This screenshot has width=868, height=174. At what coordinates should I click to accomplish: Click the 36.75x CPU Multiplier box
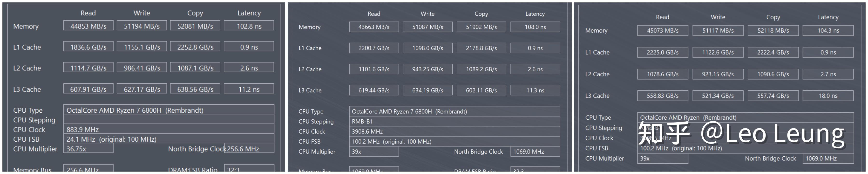[88, 149]
